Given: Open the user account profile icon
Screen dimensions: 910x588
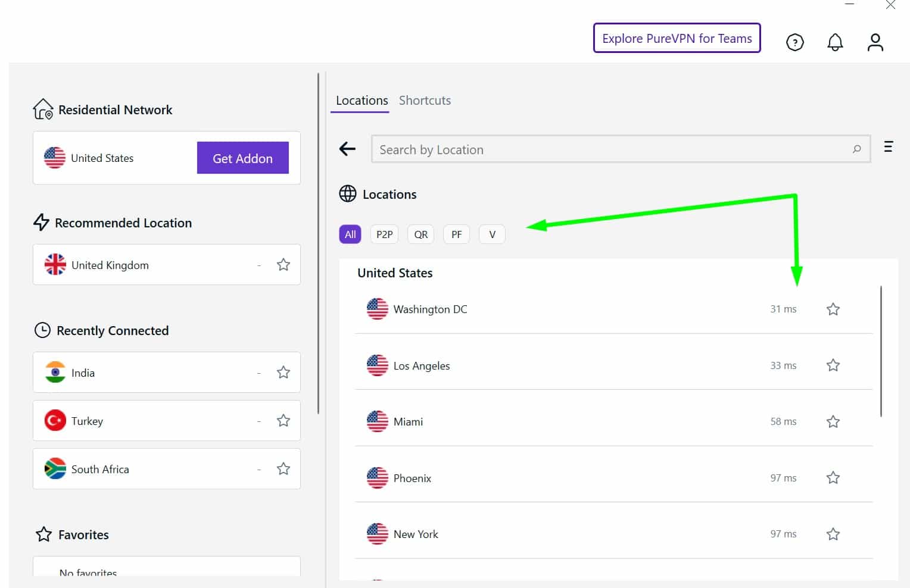Looking at the screenshot, I should pyautogui.click(x=875, y=42).
